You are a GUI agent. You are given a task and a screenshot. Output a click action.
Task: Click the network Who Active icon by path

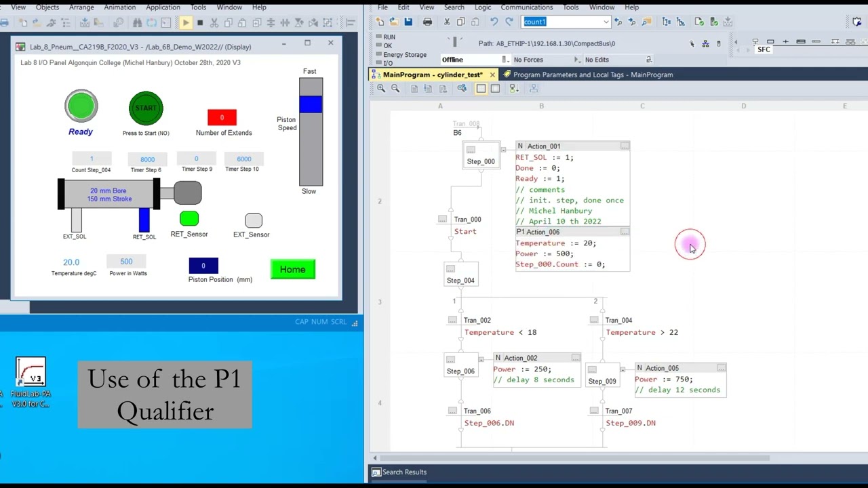click(x=706, y=43)
